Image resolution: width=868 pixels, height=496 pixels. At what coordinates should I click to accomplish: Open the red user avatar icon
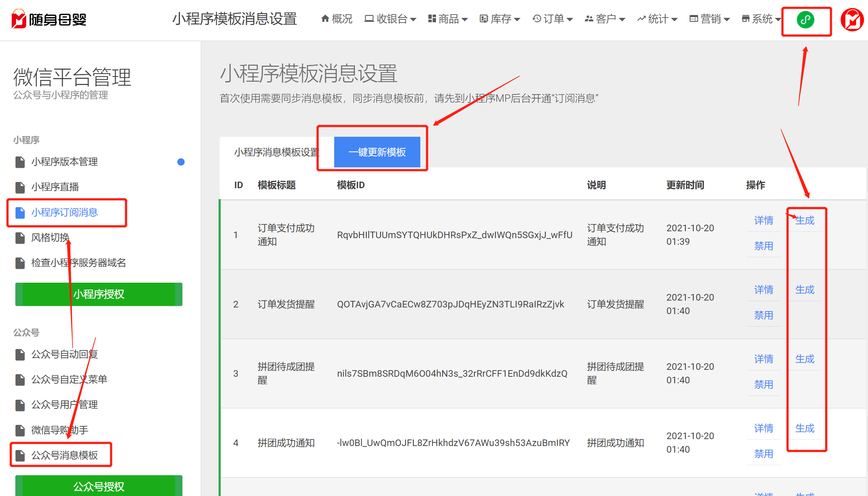(853, 20)
